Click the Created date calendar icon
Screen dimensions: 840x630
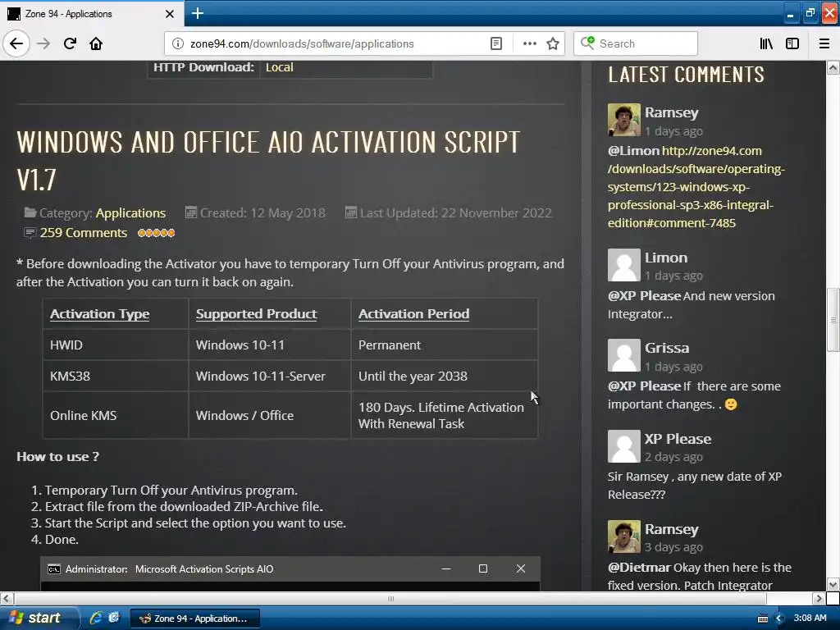click(190, 212)
